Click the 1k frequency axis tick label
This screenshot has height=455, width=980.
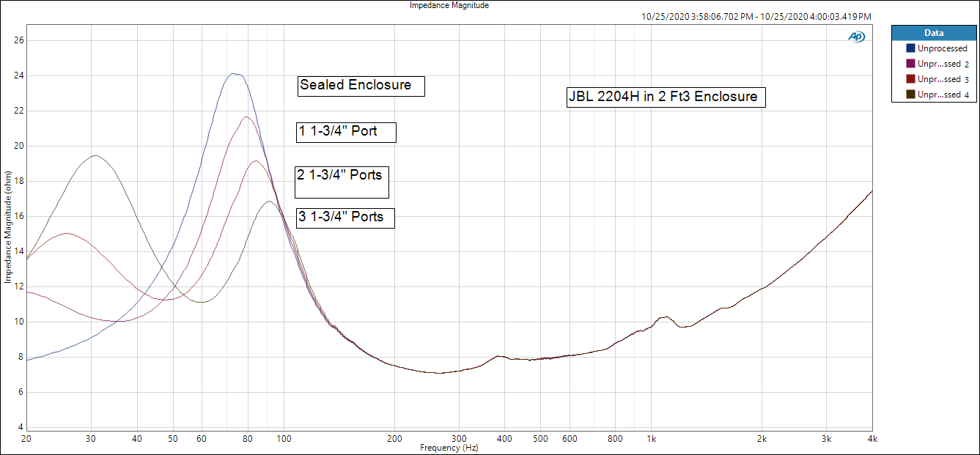tap(651, 439)
